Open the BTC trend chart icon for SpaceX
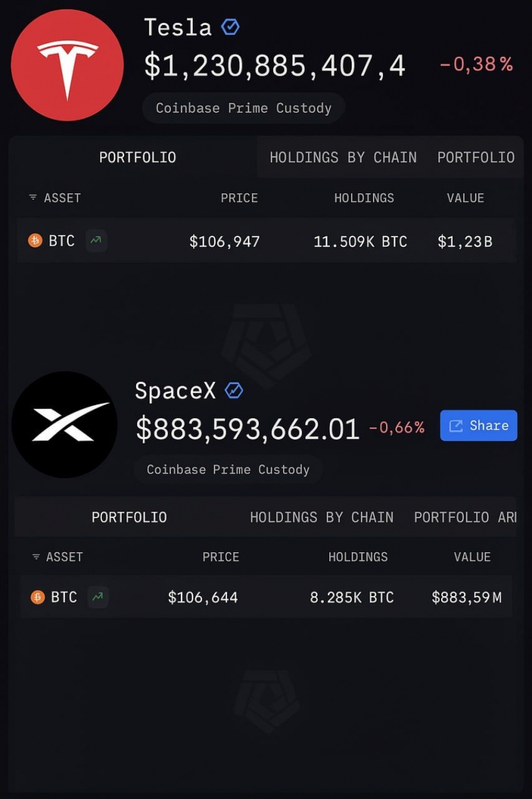Viewport: 532px width, 799px height. coord(98,597)
